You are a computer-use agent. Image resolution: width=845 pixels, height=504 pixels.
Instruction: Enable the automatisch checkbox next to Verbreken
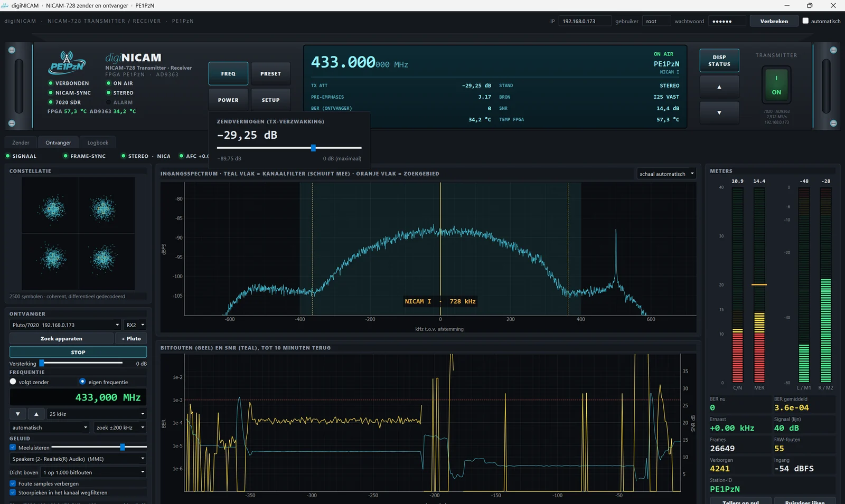[805, 21]
